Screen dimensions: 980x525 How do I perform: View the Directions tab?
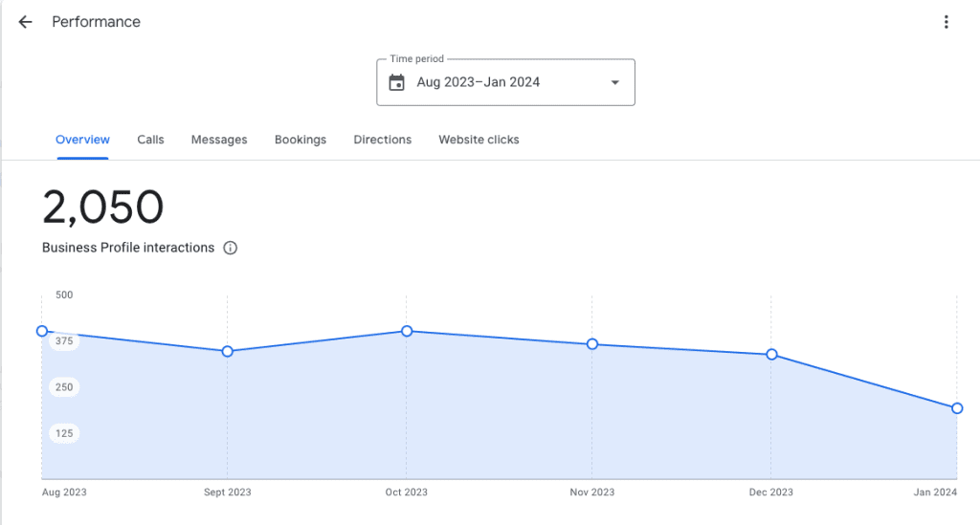(383, 140)
